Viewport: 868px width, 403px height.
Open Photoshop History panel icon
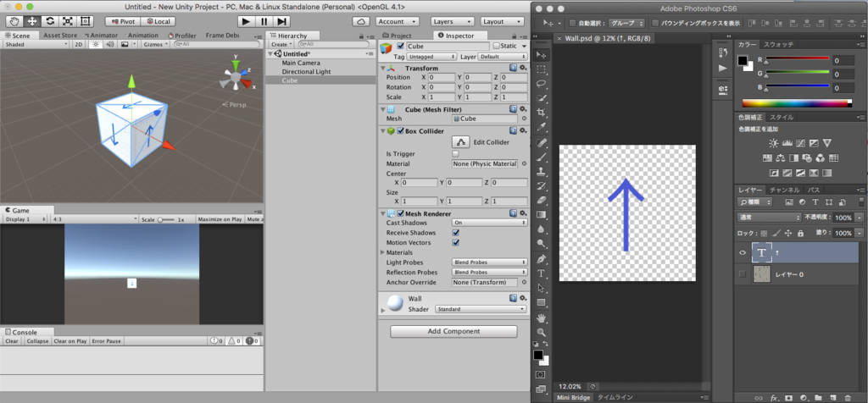click(x=722, y=52)
